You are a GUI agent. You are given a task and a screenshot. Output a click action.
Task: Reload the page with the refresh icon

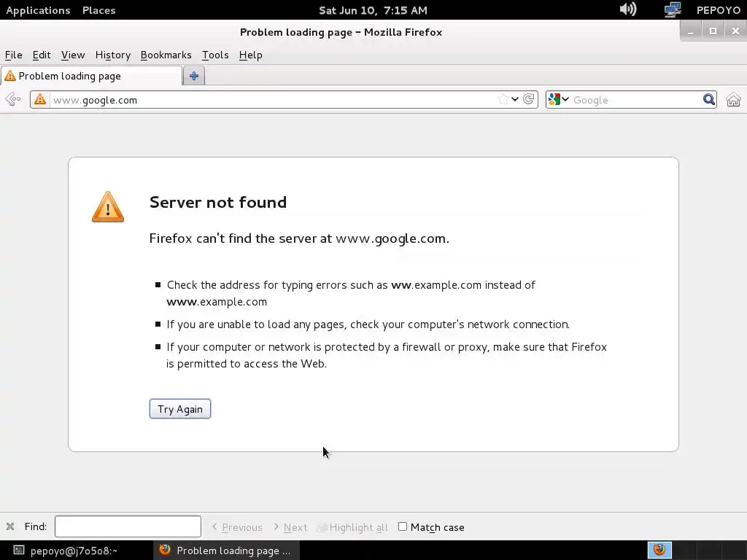point(528,99)
